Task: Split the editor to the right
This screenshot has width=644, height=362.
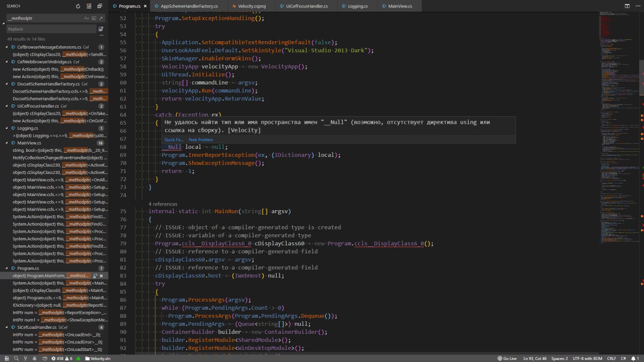Action: [x=627, y=6]
